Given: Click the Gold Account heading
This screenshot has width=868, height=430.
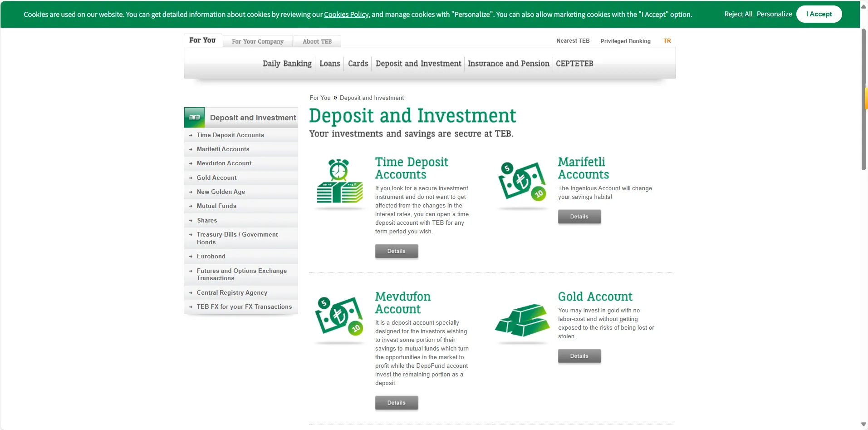Looking at the screenshot, I should click(x=595, y=297).
